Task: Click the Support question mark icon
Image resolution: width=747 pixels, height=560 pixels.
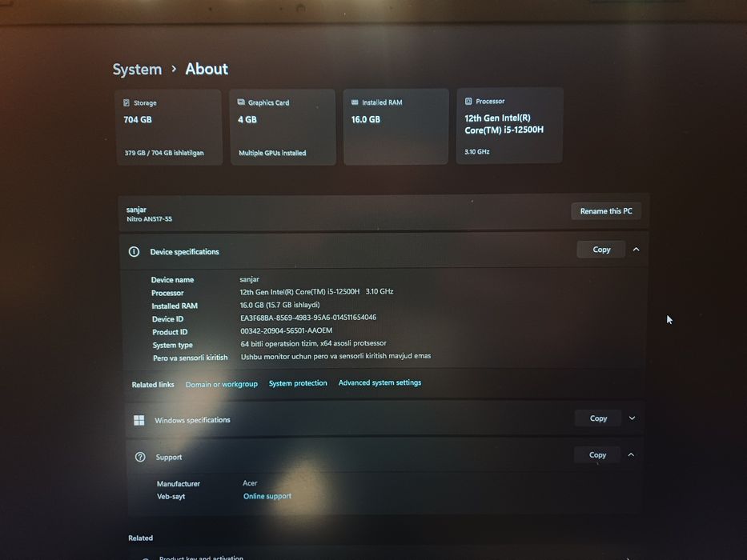Action: point(140,457)
